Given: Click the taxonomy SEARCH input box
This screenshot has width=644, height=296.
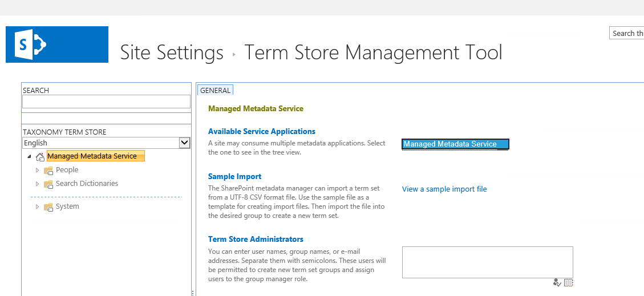Looking at the screenshot, I should click(106, 102).
